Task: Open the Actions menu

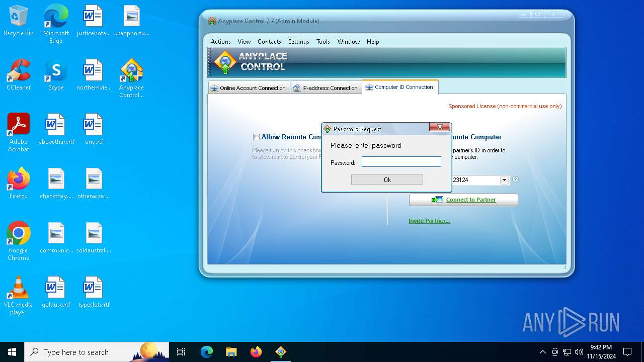Action: [x=220, y=42]
